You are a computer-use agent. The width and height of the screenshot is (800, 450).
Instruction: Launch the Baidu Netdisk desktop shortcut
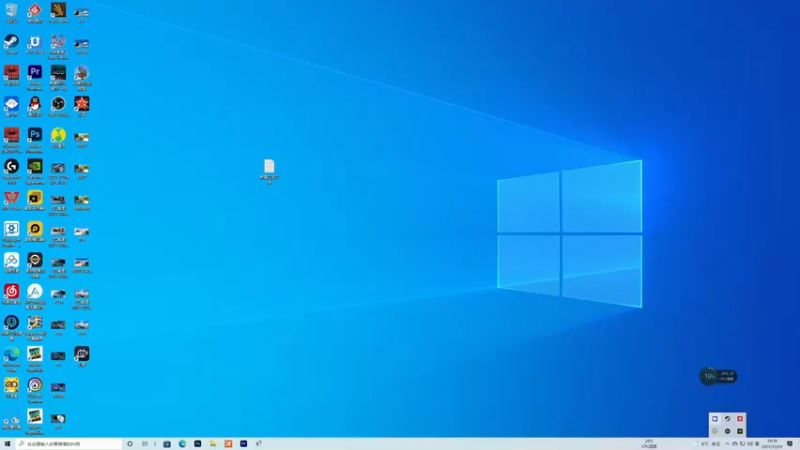point(11,263)
